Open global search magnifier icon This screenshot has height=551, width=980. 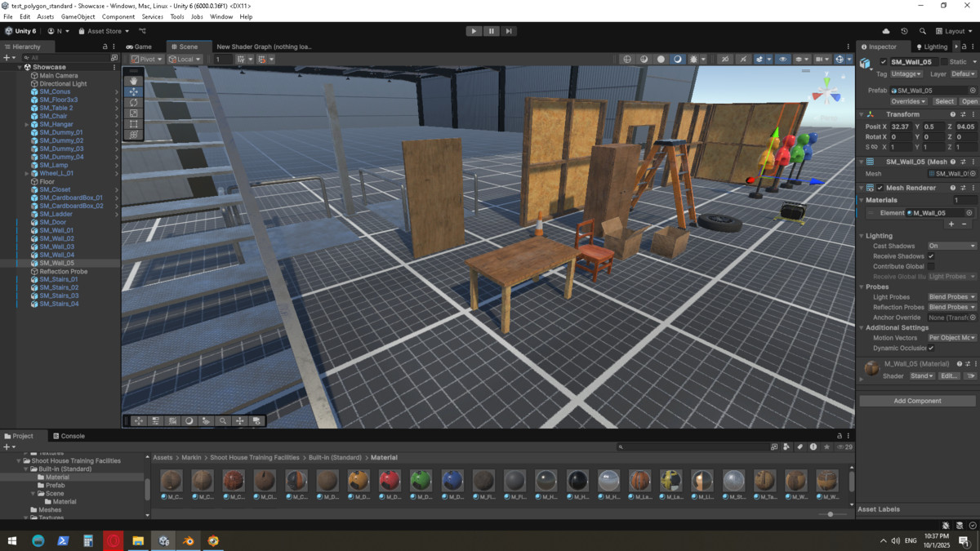pyautogui.click(x=923, y=31)
